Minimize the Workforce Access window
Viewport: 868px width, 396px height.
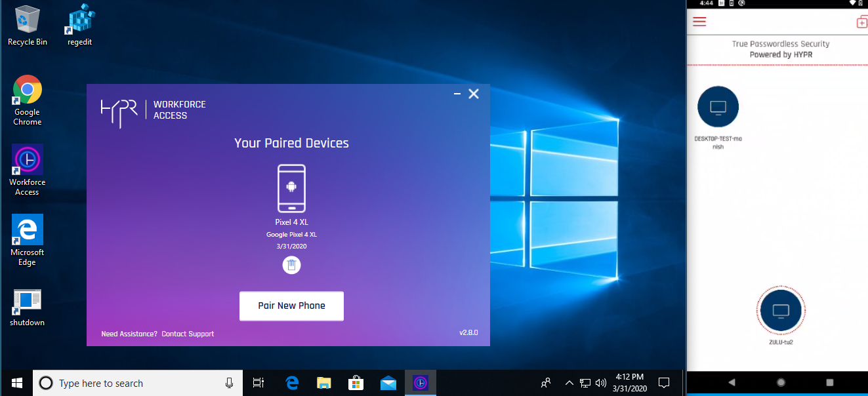(x=457, y=94)
